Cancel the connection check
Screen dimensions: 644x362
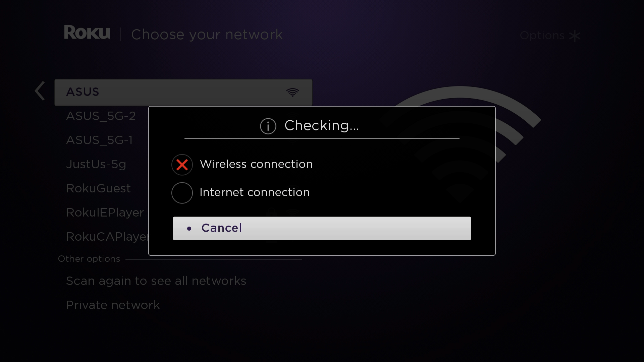[x=322, y=228]
